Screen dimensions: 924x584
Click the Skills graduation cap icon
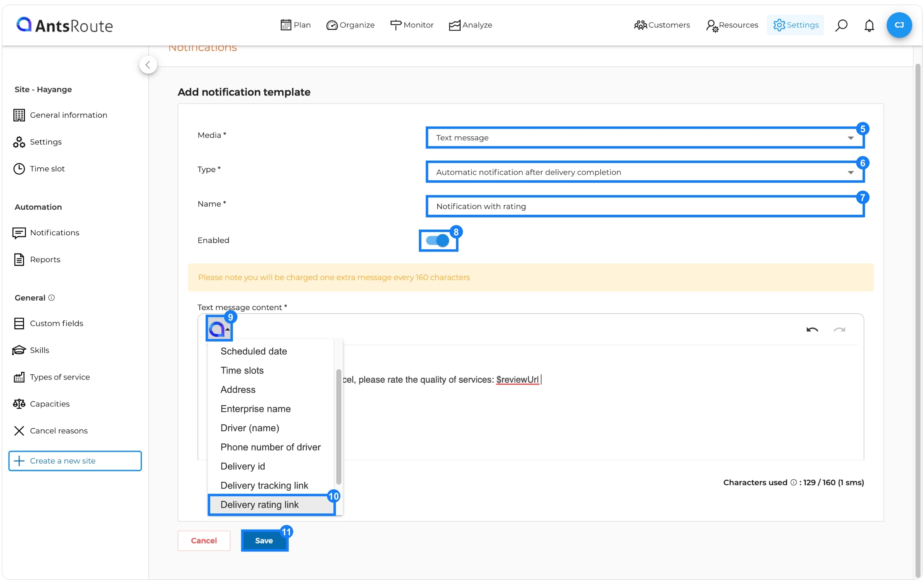point(19,350)
